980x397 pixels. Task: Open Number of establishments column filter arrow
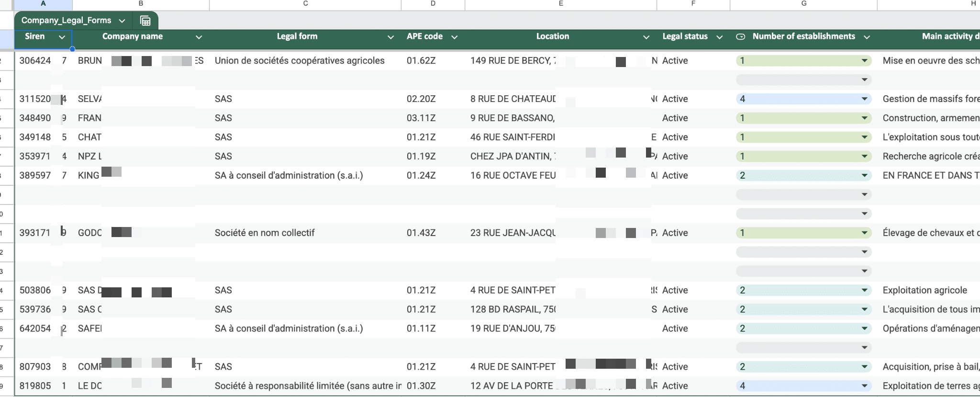click(x=867, y=37)
